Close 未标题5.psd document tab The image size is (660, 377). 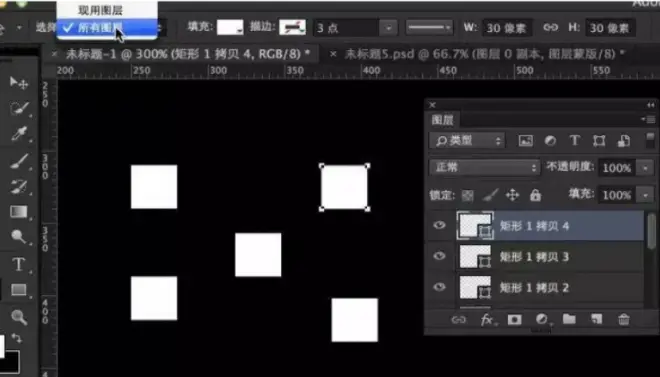[x=333, y=54]
